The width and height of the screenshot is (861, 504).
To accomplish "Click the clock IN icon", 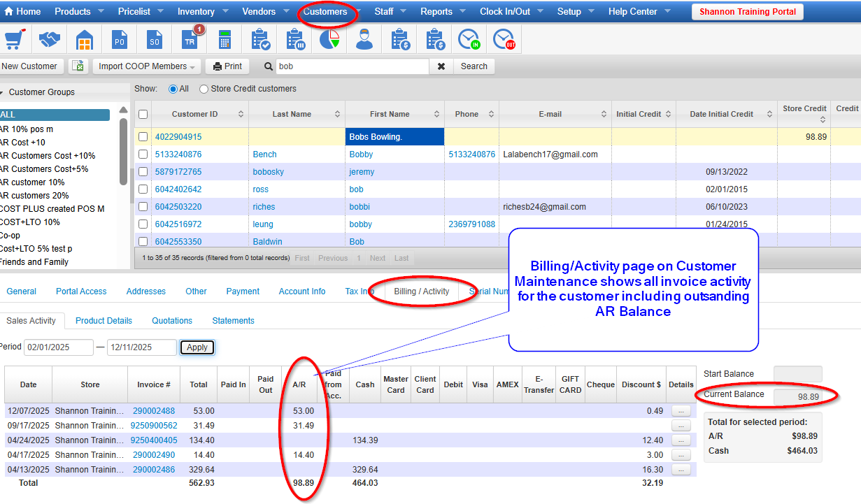I will point(469,40).
